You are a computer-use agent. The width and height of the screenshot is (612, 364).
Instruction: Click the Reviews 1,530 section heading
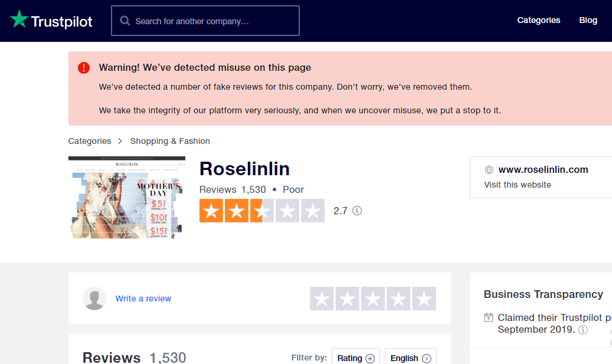click(135, 358)
